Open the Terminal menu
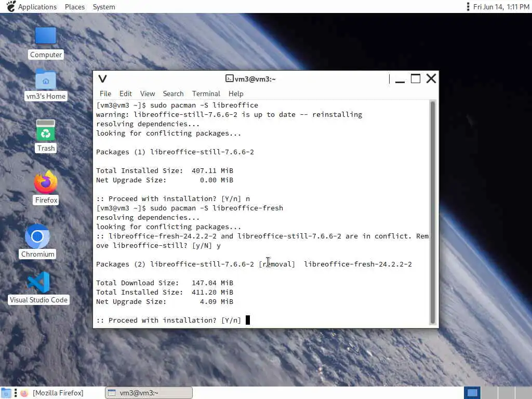The image size is (532, 399). click(x=206, y=94)
